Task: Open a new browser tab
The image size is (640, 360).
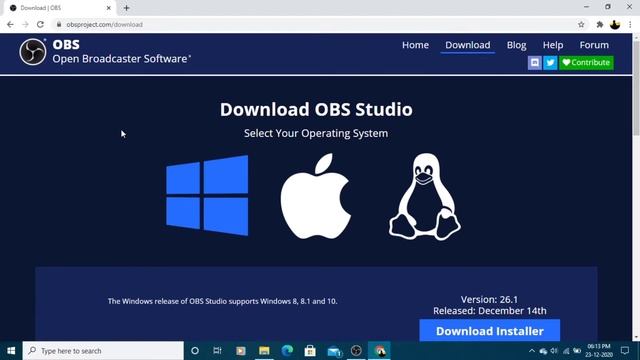Action: tap(127, 8)
